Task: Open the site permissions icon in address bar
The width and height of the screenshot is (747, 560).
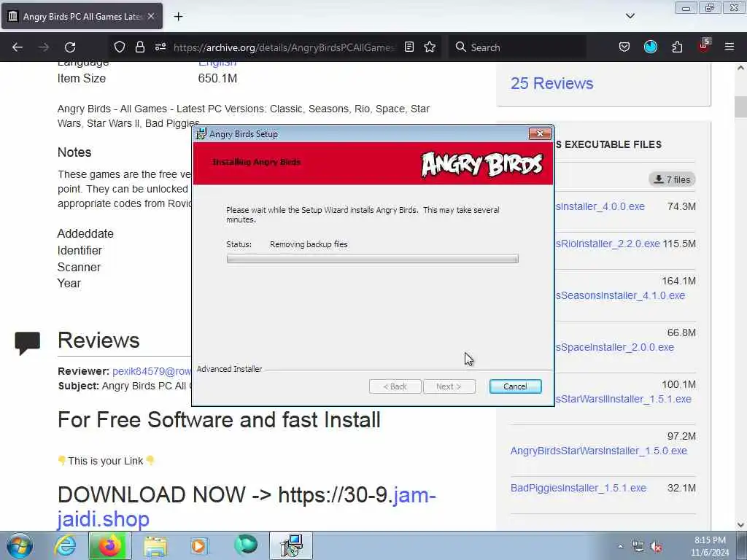Action: pos(160,47)
